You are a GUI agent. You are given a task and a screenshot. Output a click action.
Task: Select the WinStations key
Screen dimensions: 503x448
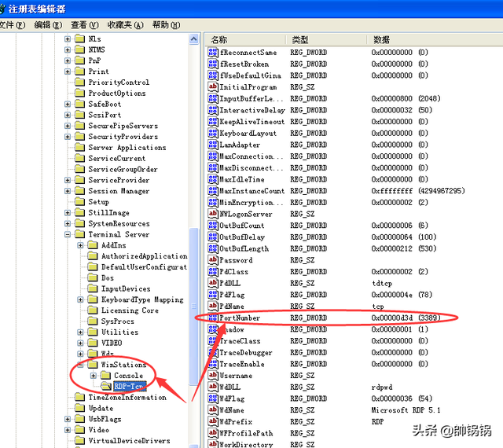124,365
